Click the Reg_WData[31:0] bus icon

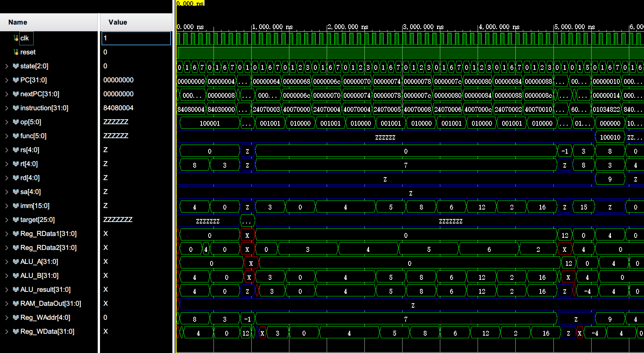[x=16, y=331]
